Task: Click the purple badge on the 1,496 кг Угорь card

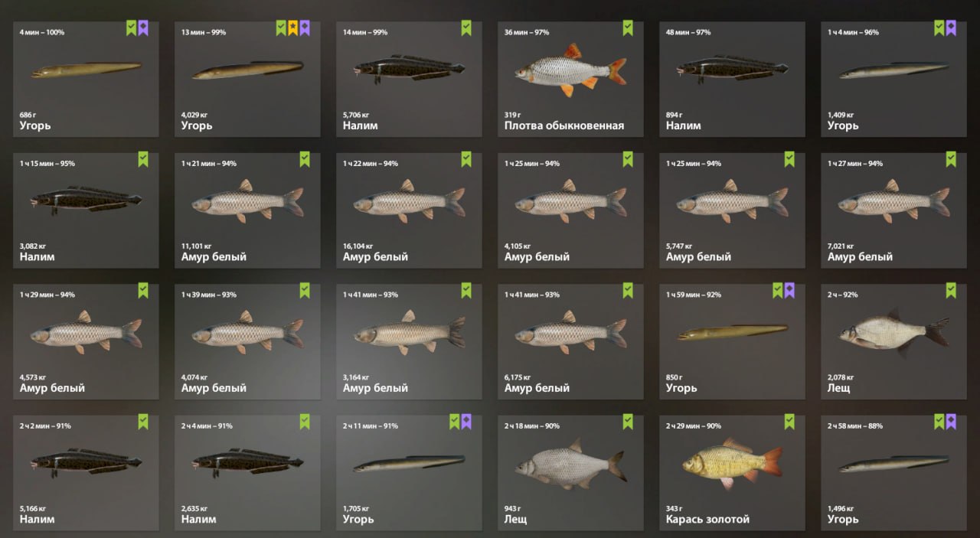Action: (x=951, y=422)
